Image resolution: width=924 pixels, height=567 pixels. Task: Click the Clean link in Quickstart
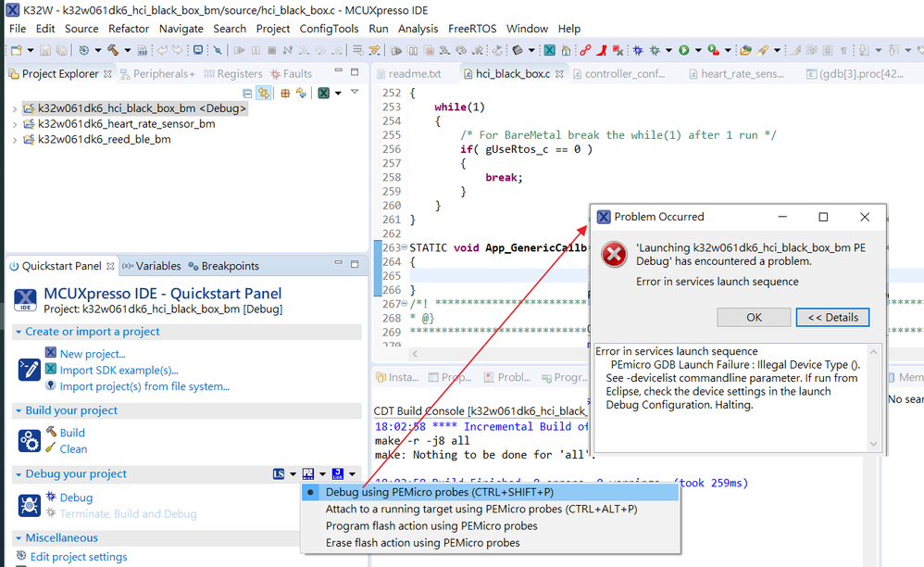(73, 449)
